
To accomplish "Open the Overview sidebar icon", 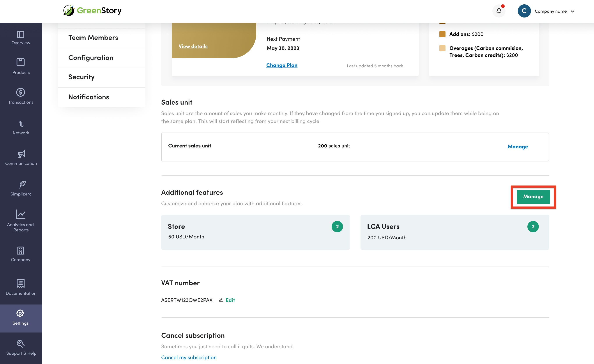I will click(x=21, y=35).
